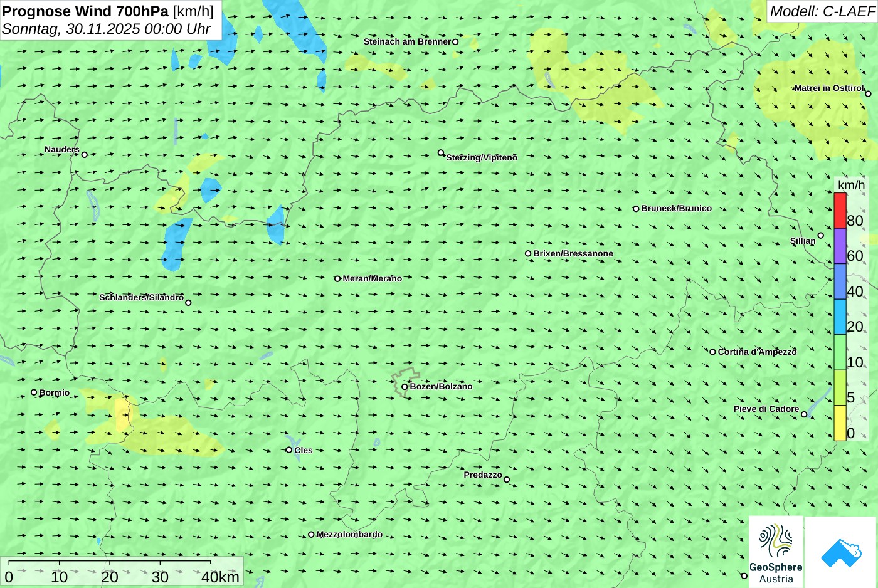Click the "Mezzolombardo" town label
The width and height of the screenshot is (878, 588).
pyautogui.click(x=349, y=535)
